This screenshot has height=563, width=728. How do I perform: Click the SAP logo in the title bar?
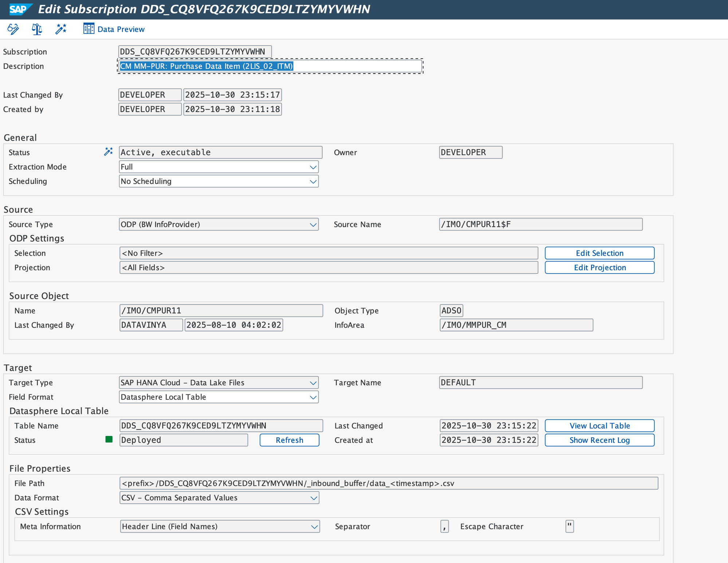pyautogui.click(x=19, y=9)
